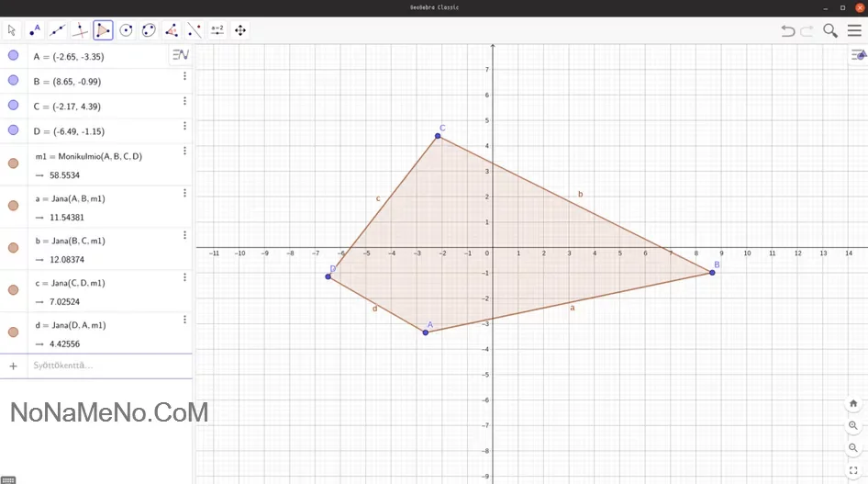Select the Angle measurement tool

[172, 30]
